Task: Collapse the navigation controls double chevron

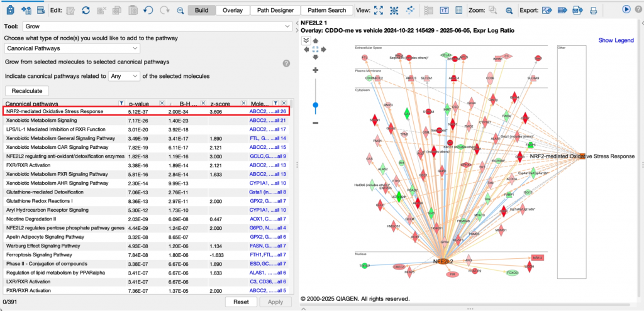Action: pyautogui.click(x=306, y=40)
